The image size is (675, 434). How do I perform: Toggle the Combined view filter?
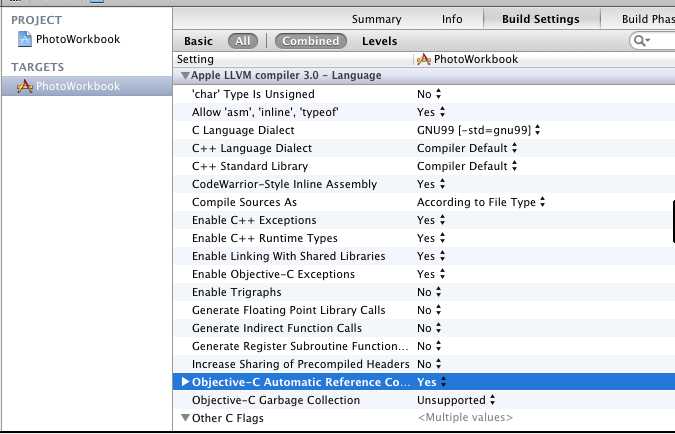coord(310,41)
